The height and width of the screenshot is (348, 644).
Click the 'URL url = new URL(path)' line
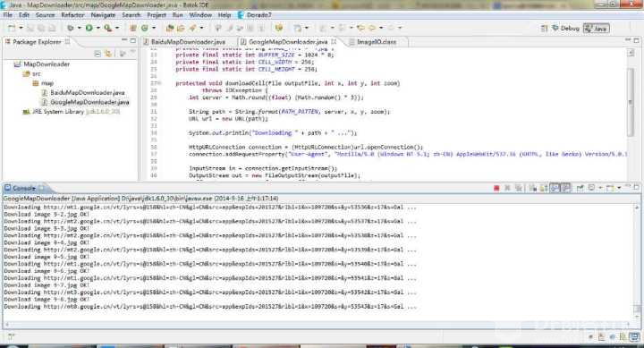tap(228, 119)
